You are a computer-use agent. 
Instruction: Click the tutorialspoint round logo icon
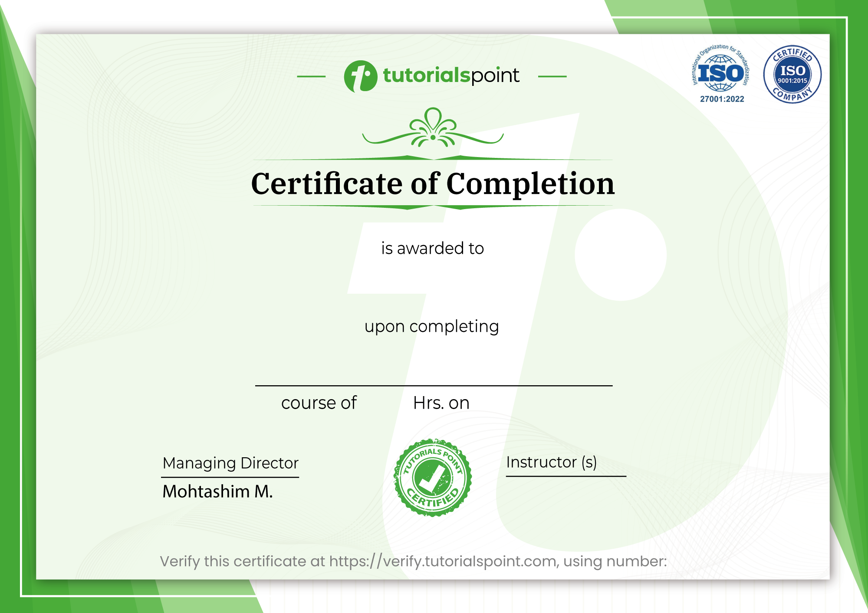tap(360, 76)
